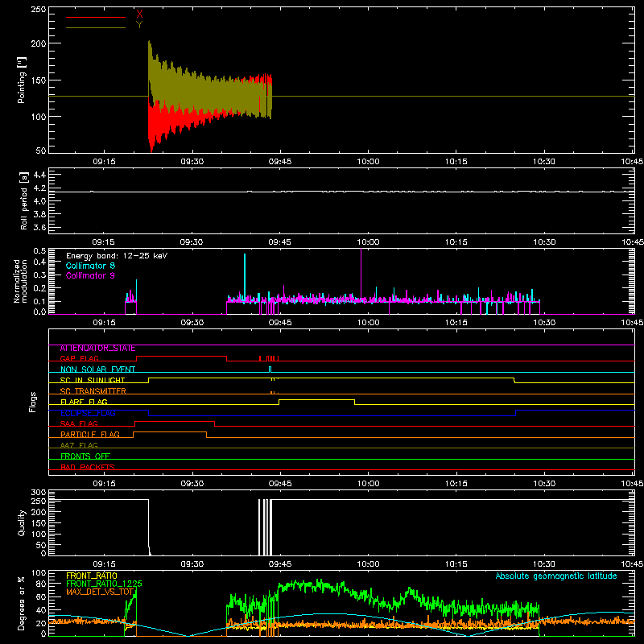Click the Quality axis title
644x644 pixels.
[22, 522]
